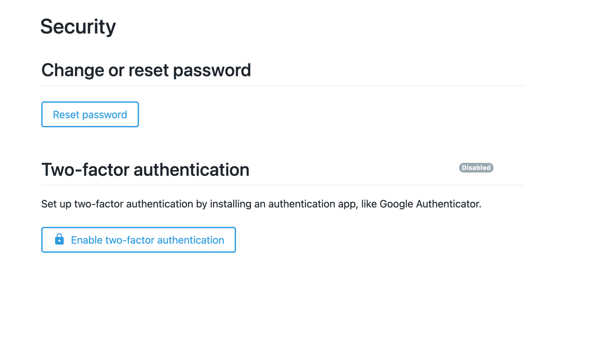Click the word Reset inside the blue button

point(66,115)
